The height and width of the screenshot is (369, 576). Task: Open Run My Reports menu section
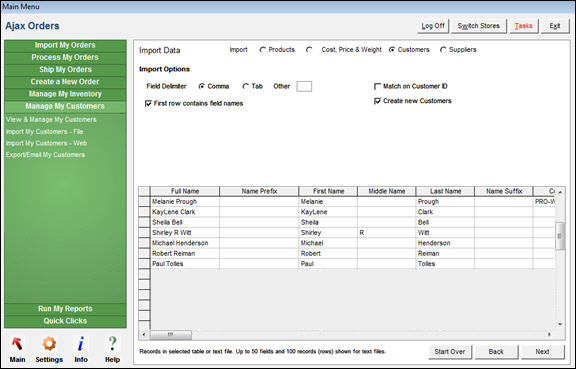click(x=65, y=309)
